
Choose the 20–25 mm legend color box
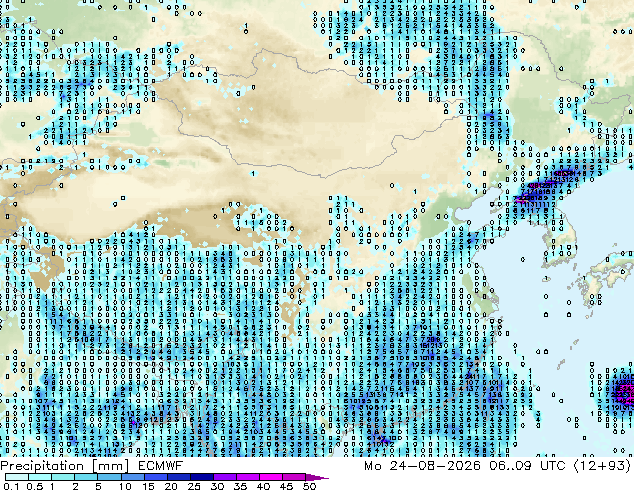(178, 477)
